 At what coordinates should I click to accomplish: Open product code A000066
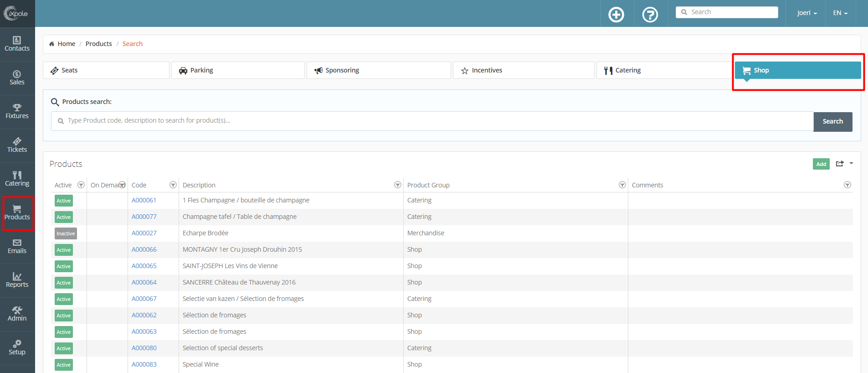[x=144, y=249]
